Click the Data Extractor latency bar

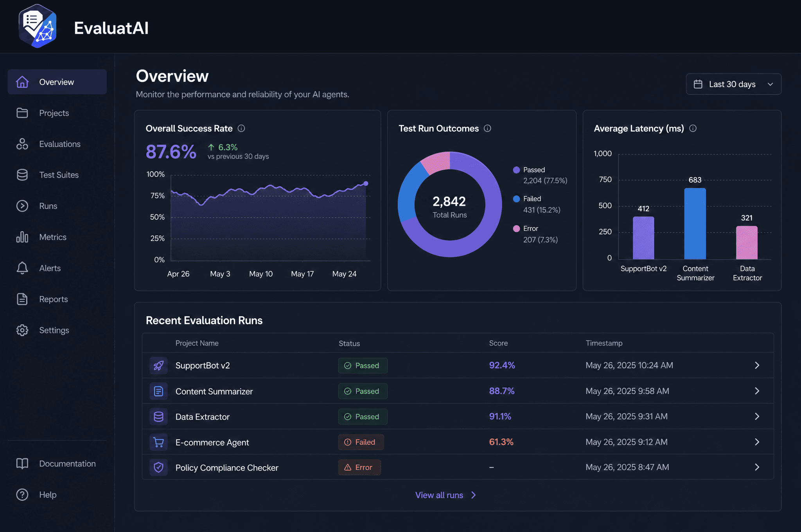point(747,242)
